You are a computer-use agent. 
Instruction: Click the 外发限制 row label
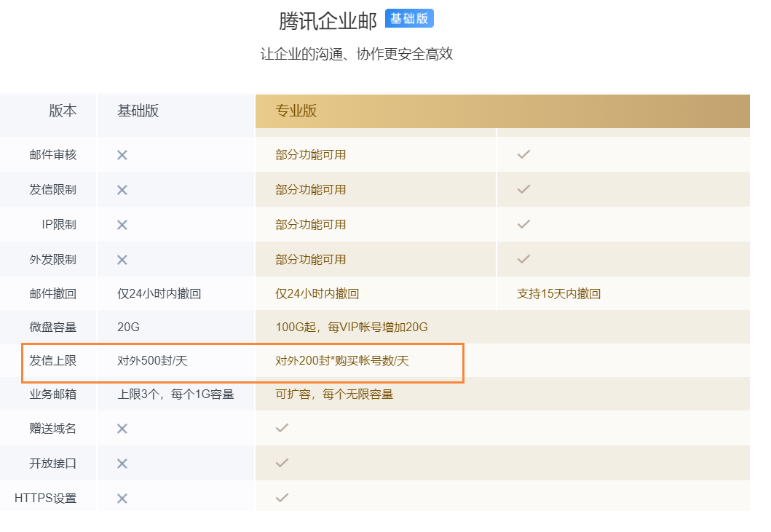(53, 260)
